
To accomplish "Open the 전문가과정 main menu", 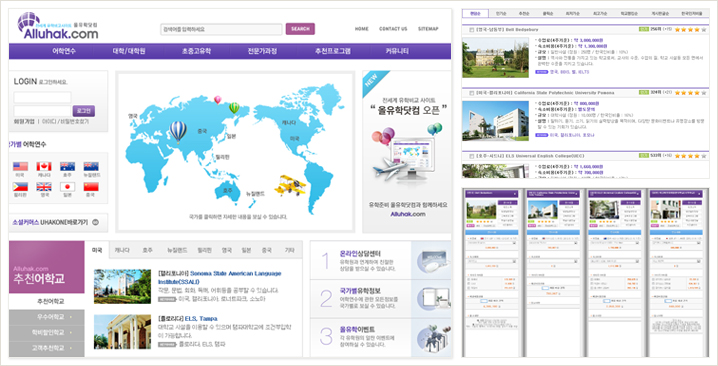I will coord(262,51).
